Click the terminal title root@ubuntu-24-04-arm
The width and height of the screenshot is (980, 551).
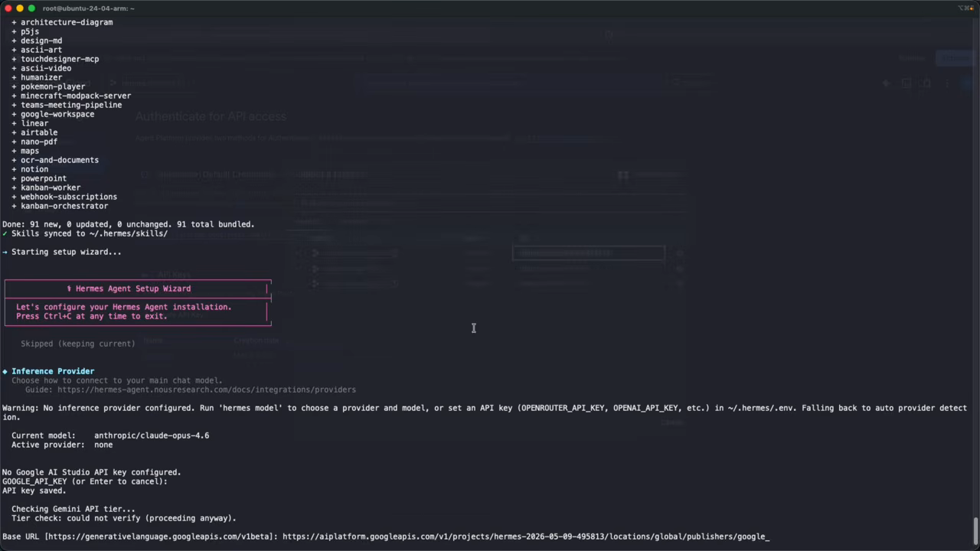(89, 8)
